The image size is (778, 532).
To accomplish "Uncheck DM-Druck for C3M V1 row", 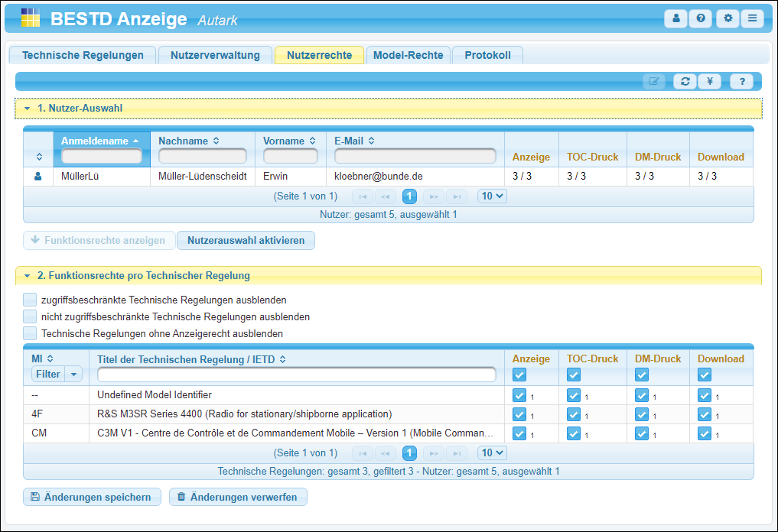I will 642,433.
